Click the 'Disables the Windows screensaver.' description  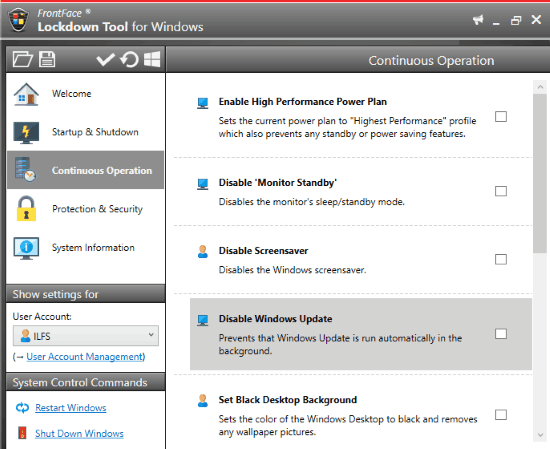coord(293,270)
